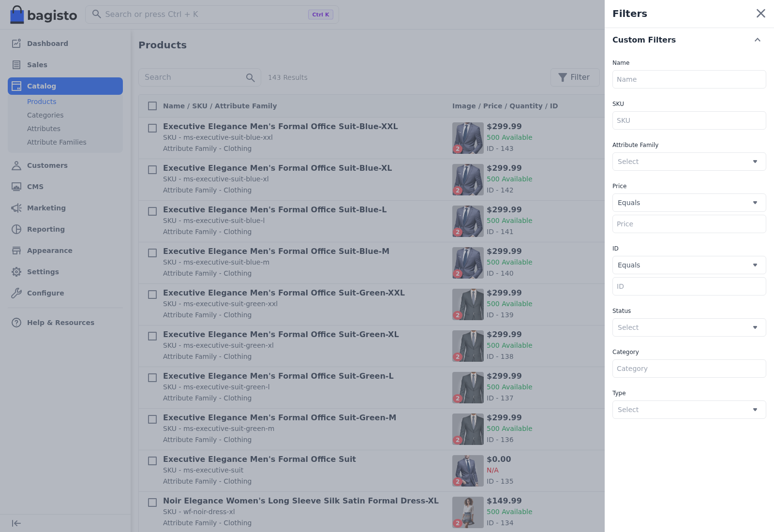774x532 pixels.
Task: Click the 143 Results text
Action: pyautogui.click(x=288, y=77)
